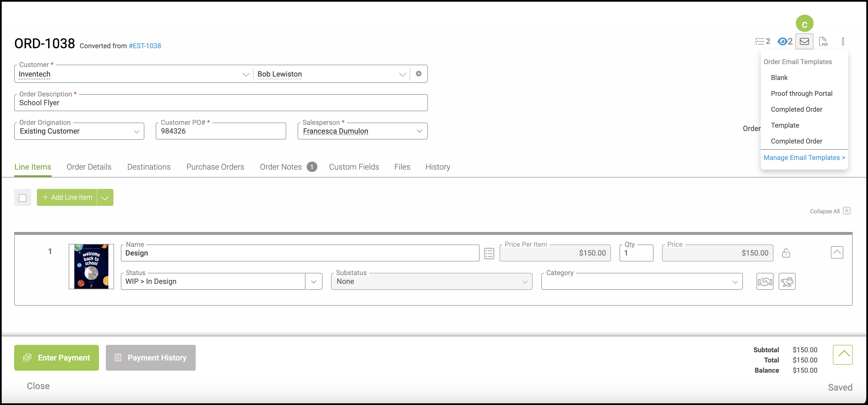Open the #EST-1038 estimate link
868x405 pixels.
145,46
